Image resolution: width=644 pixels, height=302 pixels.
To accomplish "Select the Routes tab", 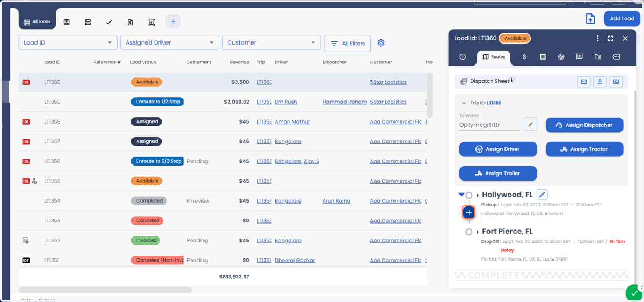I will 494,56.
